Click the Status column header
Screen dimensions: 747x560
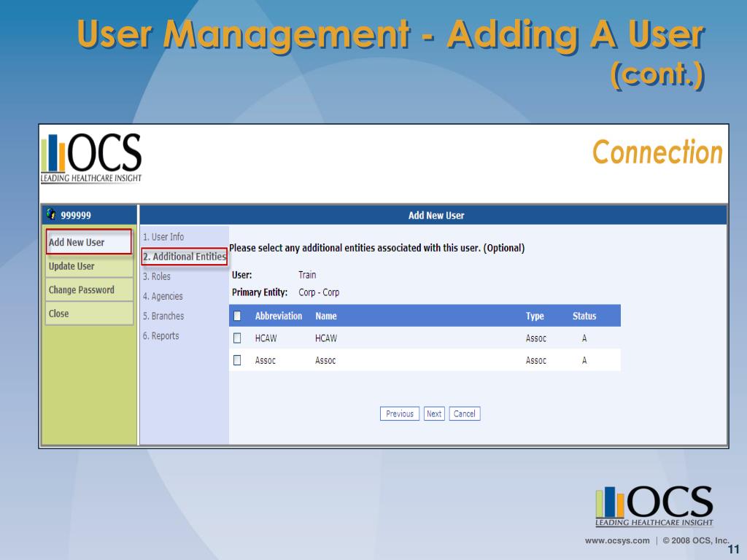(x=584, y=316)
